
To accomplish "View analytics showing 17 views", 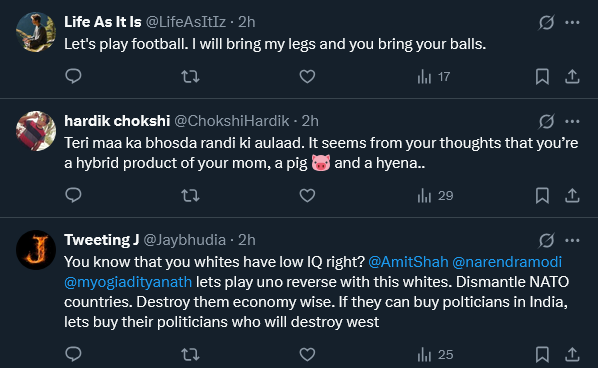I will (434, 77).
